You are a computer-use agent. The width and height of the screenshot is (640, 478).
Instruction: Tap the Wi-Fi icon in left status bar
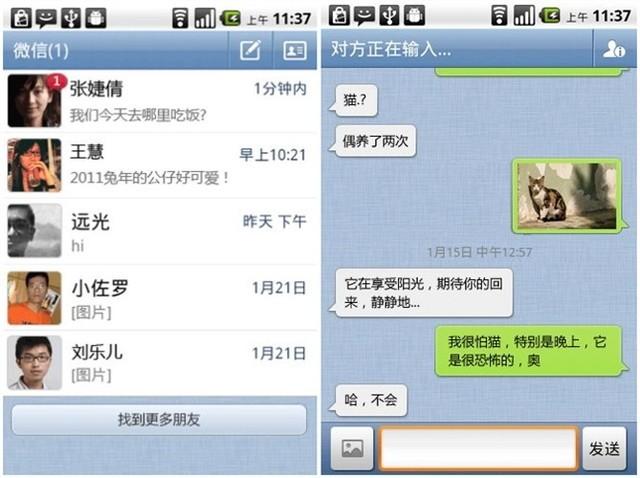tap(180, 18)
